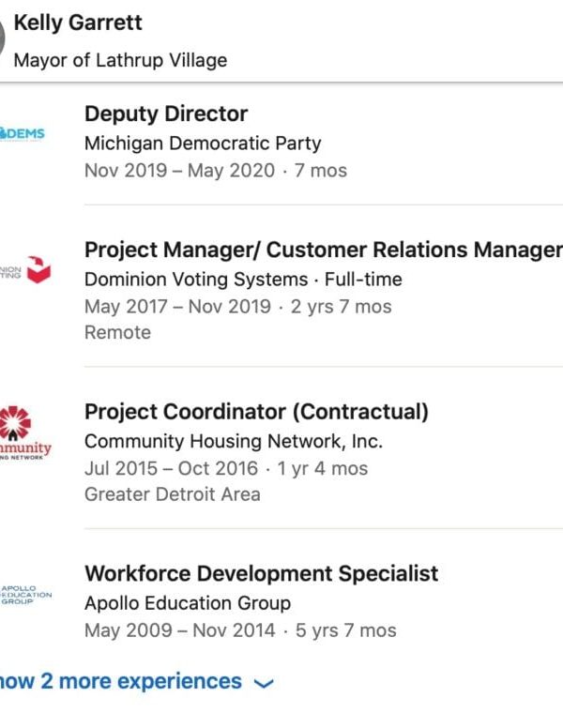Viewport: 563px width, 728px height.
Task: Click the Kelly Garrett profile avatar
Action: [x=3, y=39]
